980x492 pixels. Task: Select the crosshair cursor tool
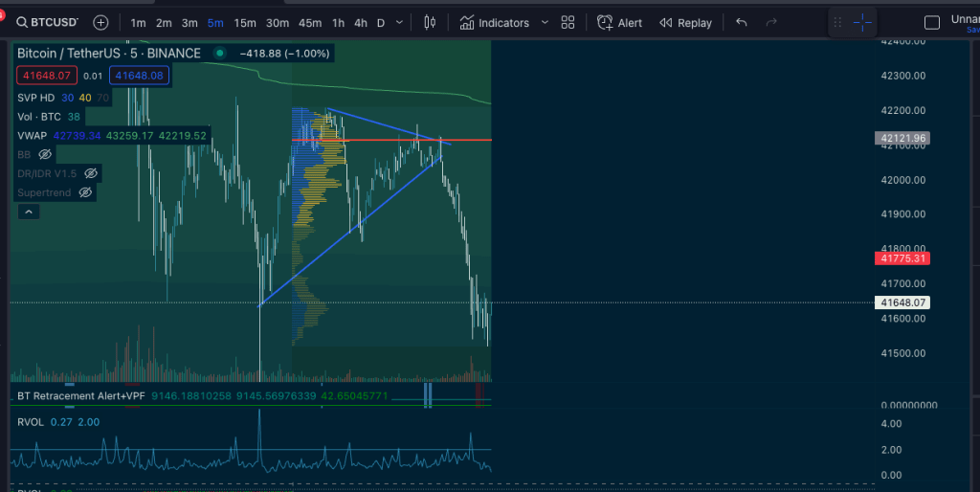pyautogui.click(x=862, y=22)
